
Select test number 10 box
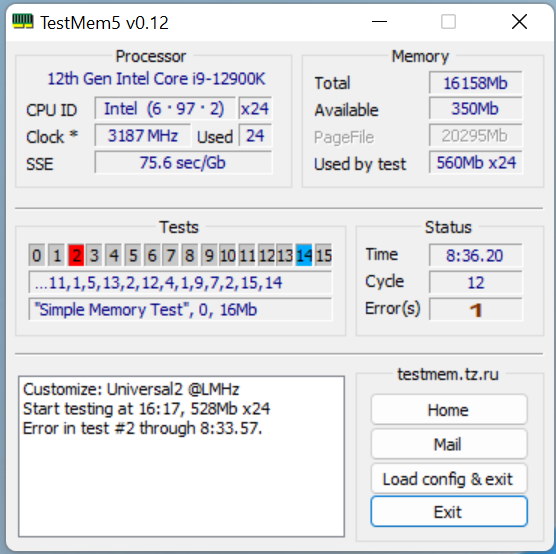pyautogui.click(x=228, y=255)
